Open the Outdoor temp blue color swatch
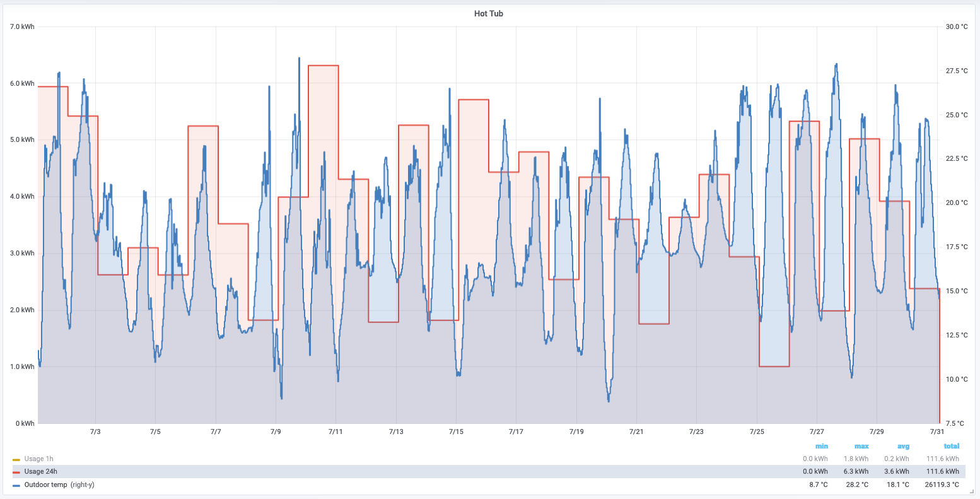This screenshot has height=499, width=980. tap(16, 485)
